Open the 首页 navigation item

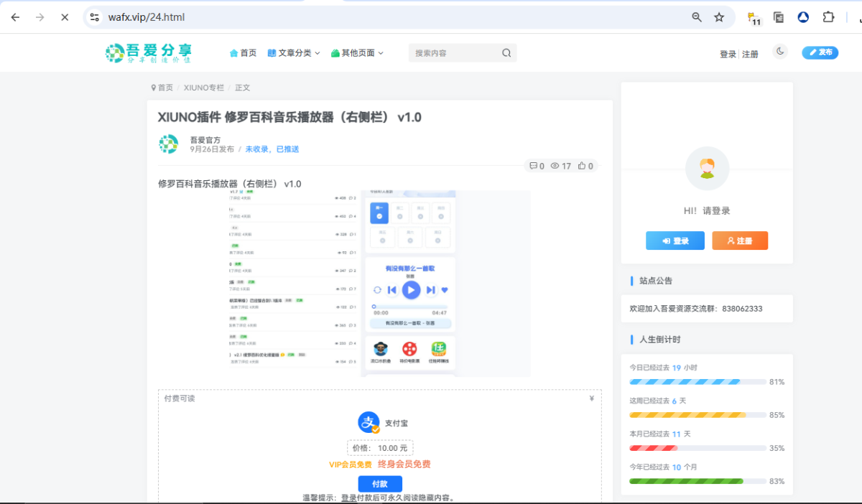coord(243,53)
